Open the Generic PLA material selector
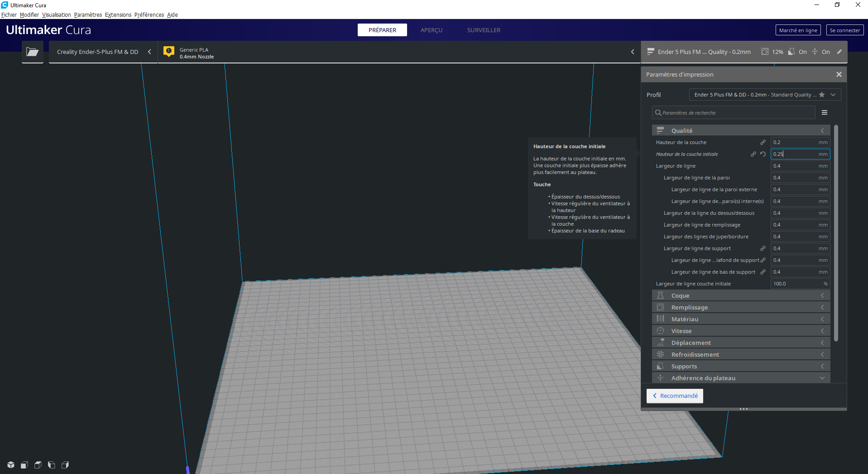 click(399, 52)
